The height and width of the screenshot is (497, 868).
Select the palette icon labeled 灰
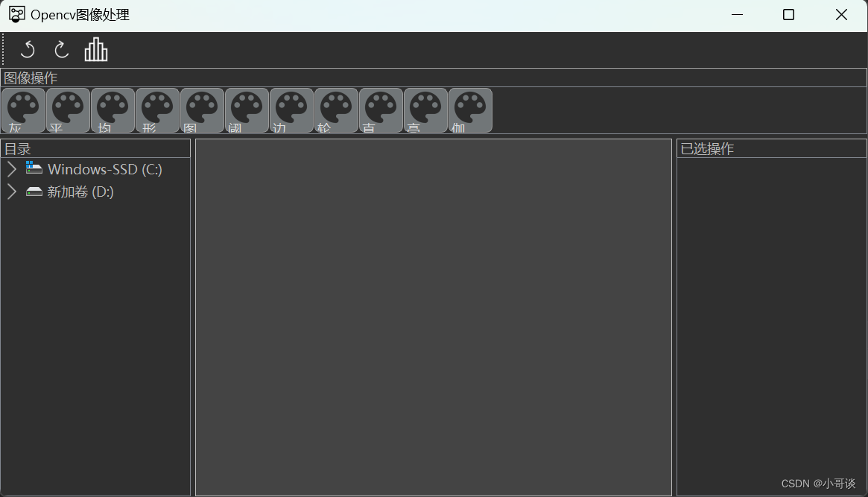pos(23,111)
